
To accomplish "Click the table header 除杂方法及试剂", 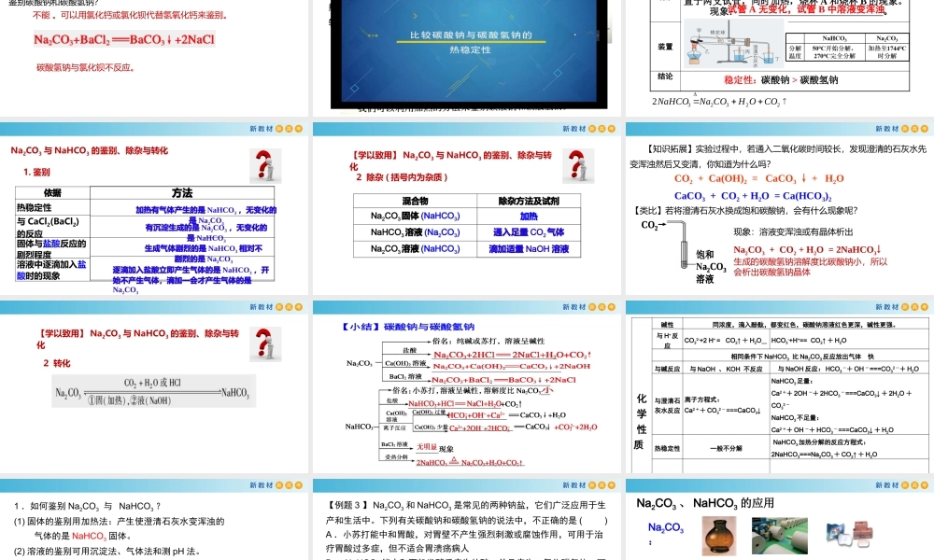I will (529, 202).
